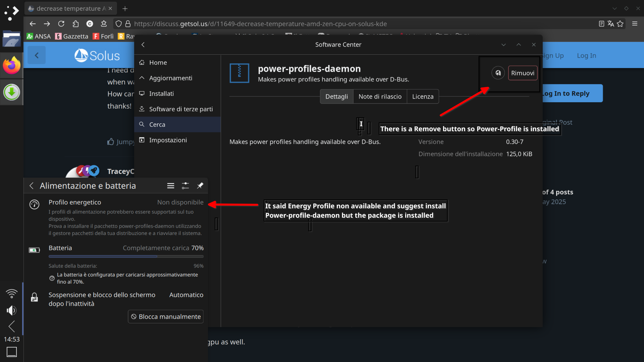The height and width of the screenshot is (362, 644).
Task: Click the version value 0.30-7
Action: tap(515, 142)
